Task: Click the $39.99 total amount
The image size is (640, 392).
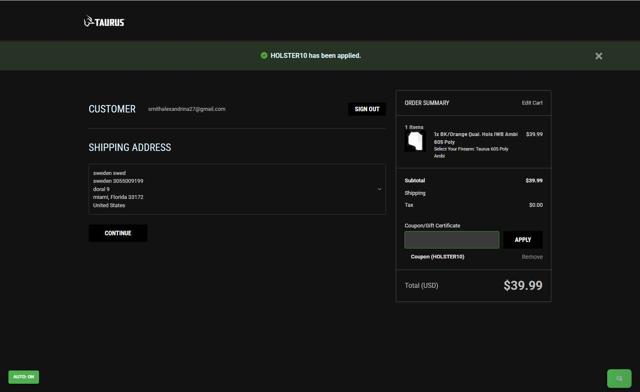Action: tap(523, 285)
